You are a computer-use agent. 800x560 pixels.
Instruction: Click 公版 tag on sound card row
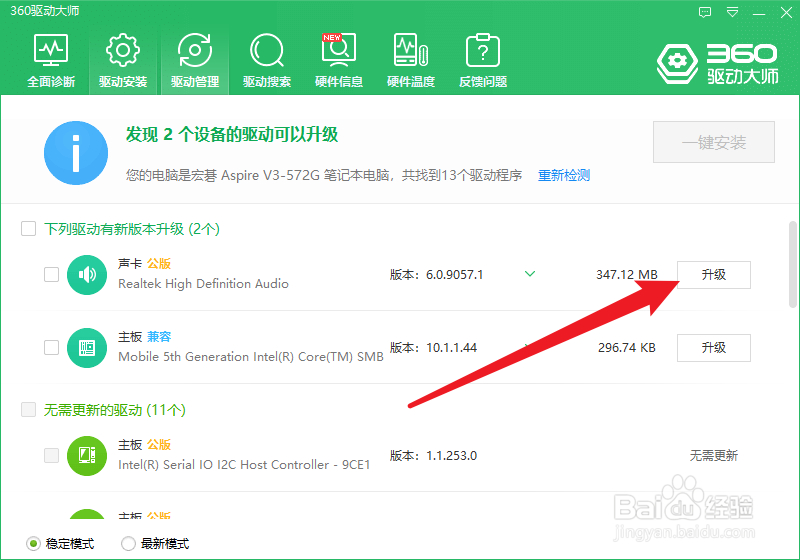pyautogui.click(x=159, y=264)
